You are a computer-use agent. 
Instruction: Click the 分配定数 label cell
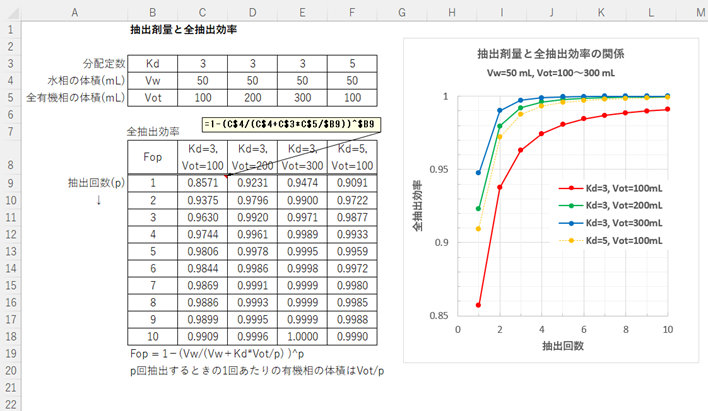104,64
